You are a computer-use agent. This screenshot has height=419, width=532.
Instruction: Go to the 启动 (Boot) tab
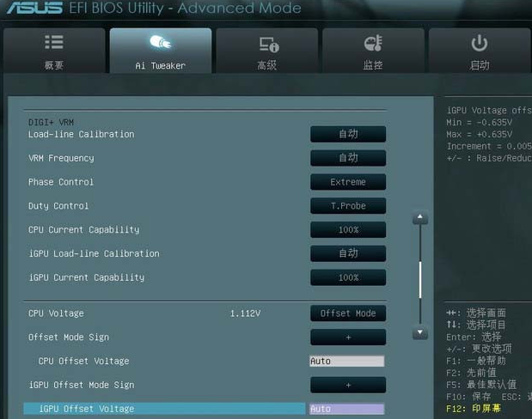point(480,51)
